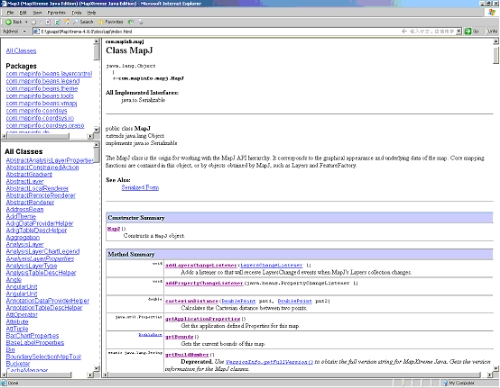
Task: Click the Back navigation button
Action: [14, 22]
